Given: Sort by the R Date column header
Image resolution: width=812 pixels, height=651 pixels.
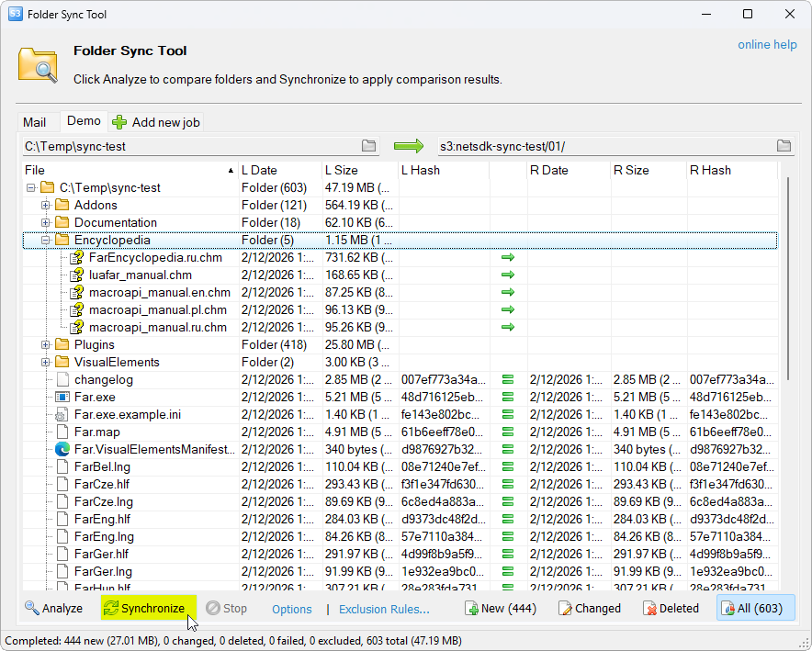Looking at the screenshot, I should tap(569, 170).
